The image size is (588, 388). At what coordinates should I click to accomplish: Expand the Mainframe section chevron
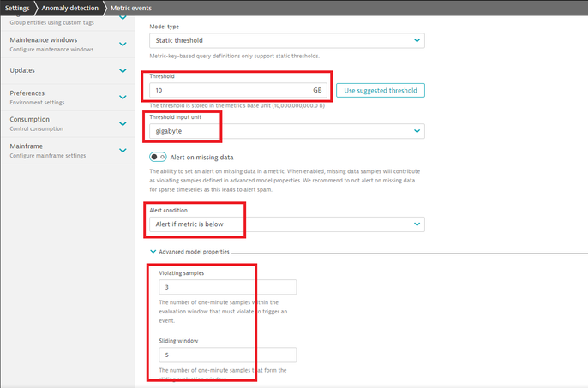pos(123,150)
